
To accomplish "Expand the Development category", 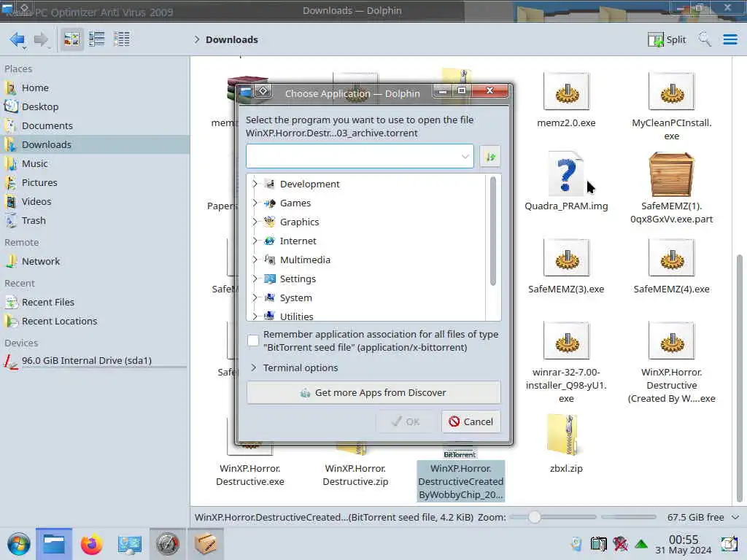I will pyautogui.click(x=255, y=184).
